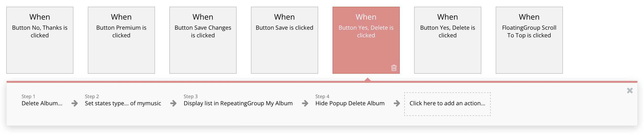This screenshot has width=644, height=134.
Task: Open the 'Button Save is clicked' event
Action: 284,40
